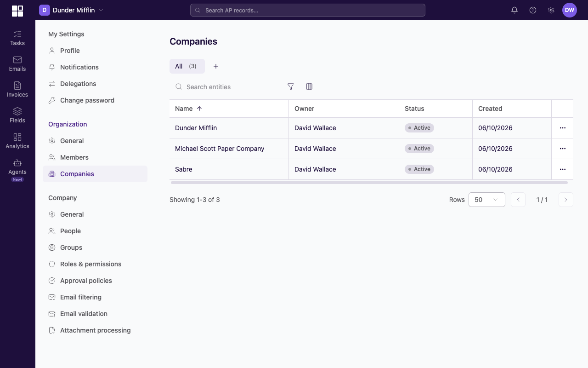This screenshot has width=588, height=368.
Task: Open Analytics section
Action: coord(17,141)
